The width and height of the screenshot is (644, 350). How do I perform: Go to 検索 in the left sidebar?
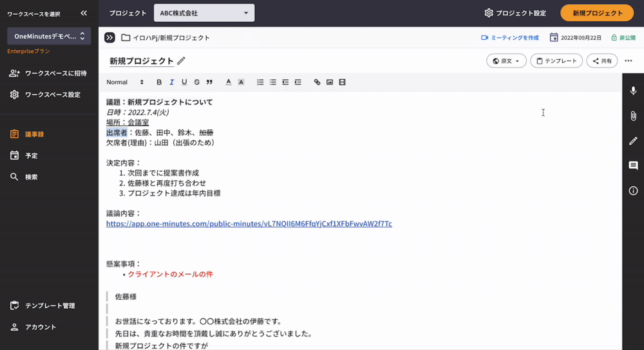coord(31,177)
